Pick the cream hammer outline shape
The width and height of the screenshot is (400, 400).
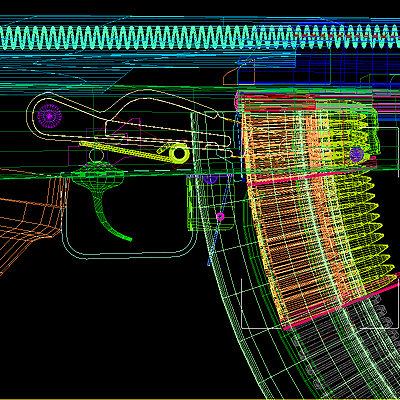[x=128, y=123]
